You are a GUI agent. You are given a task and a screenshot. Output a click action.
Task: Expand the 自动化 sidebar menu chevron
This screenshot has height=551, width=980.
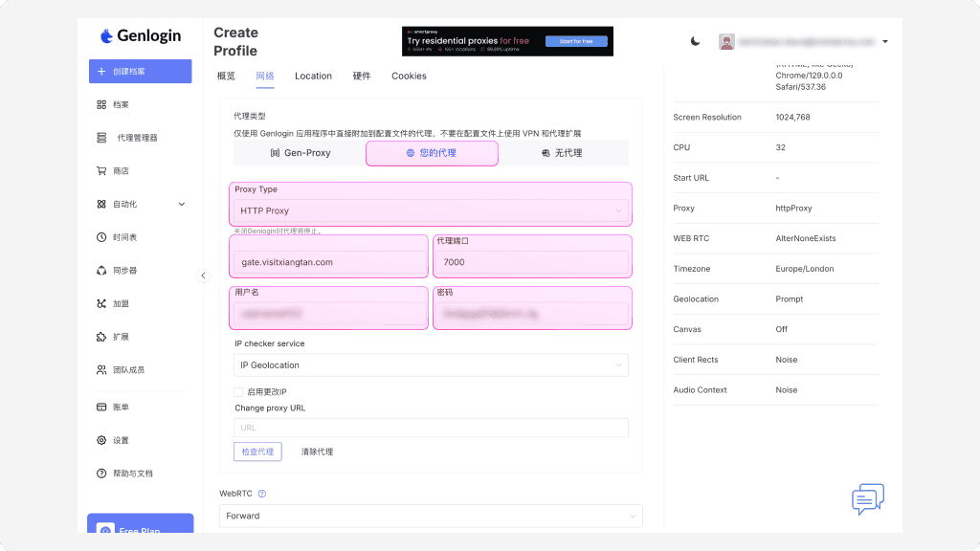(182, 204)
